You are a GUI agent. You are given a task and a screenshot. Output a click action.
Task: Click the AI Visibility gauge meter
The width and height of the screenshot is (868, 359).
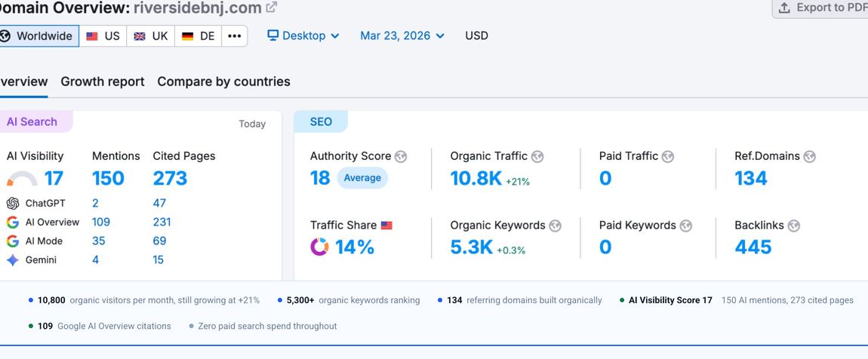22,179
